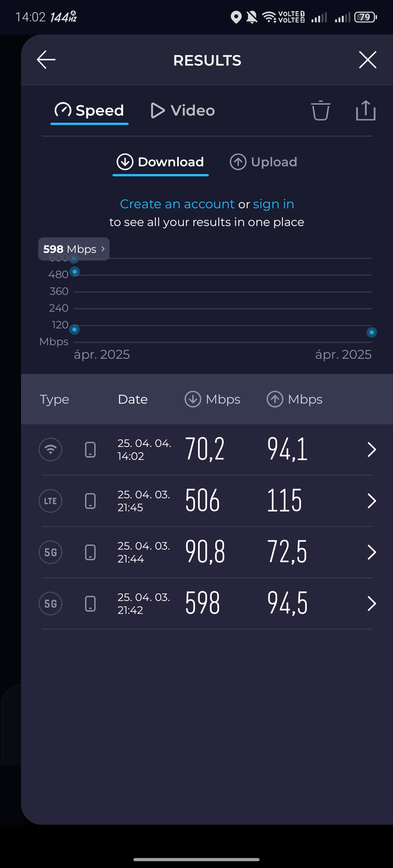Expand the 506 Mbps LTE result chevron
The width and height of the screenshot is (393, 868).
(x=371, y=501)
